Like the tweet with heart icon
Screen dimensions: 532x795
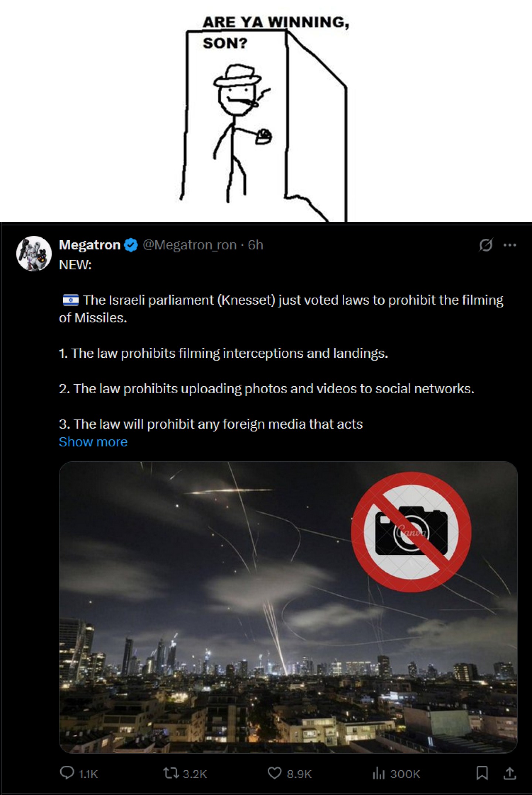(x=274, y=773)
